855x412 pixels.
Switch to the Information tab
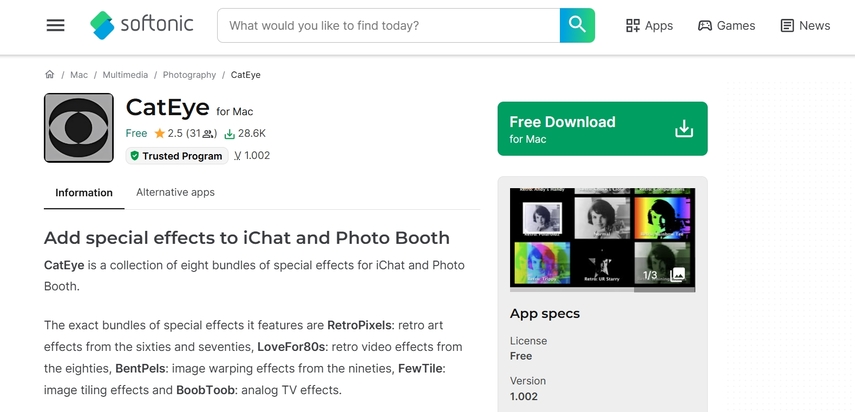[x=84, y=192]
